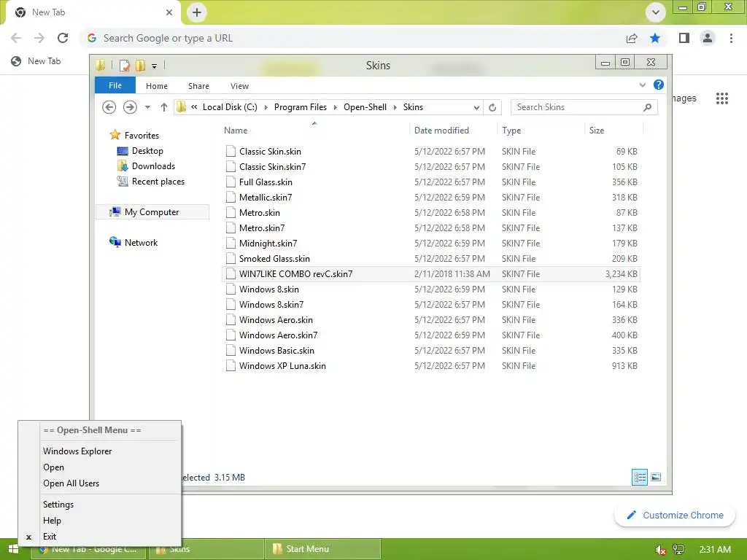This screenshot has height=560, width=747.
Task: Expand Local Disk (C:) breadcrumb arrow
Action: pos(266,107)
